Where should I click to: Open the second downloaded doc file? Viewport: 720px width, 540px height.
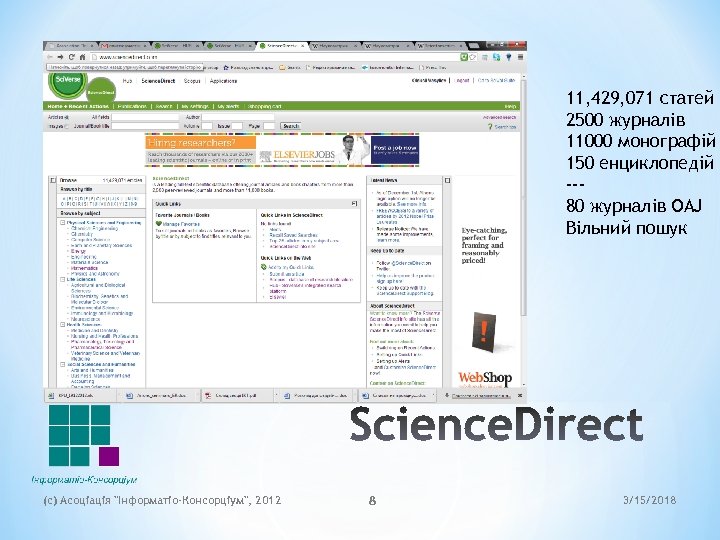pyautogui.click(x=317, y=395)
